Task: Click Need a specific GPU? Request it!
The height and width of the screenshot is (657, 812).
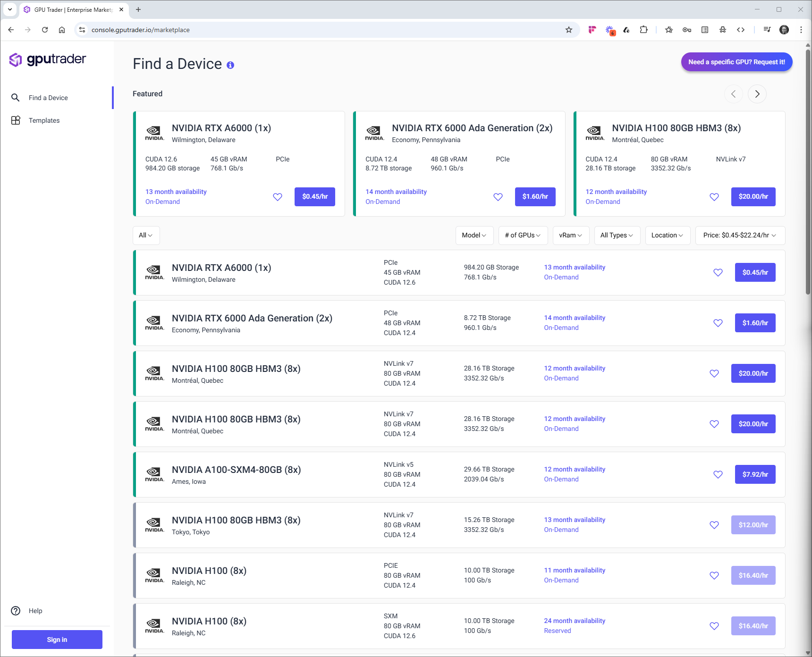Action: pyautogui.click(x=736, y=62)
